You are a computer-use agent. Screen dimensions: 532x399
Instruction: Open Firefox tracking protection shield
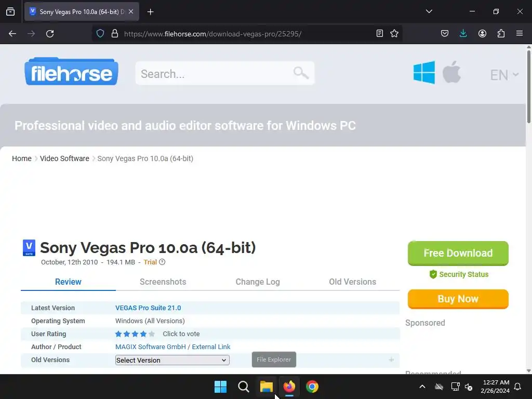tap(100, 34)
